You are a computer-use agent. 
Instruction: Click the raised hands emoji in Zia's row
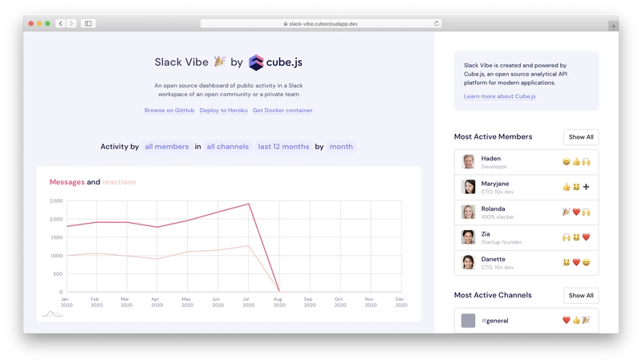click(567, 237)
